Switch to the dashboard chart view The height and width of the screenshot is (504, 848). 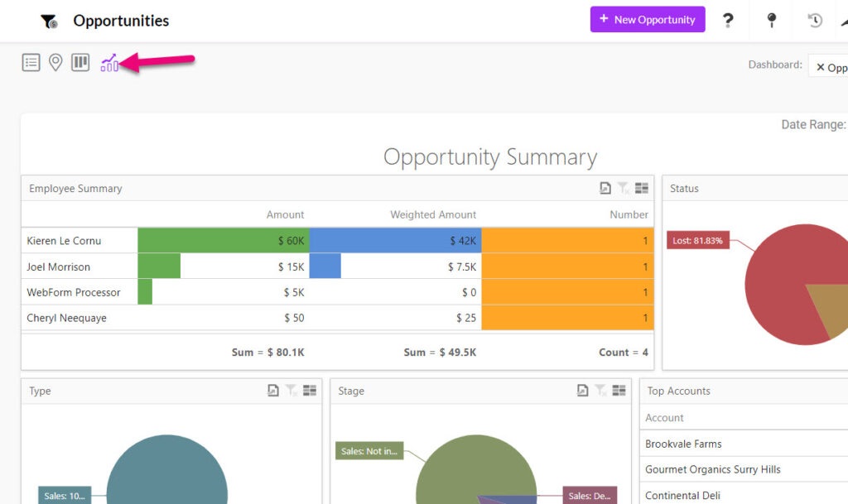(110, 63)
